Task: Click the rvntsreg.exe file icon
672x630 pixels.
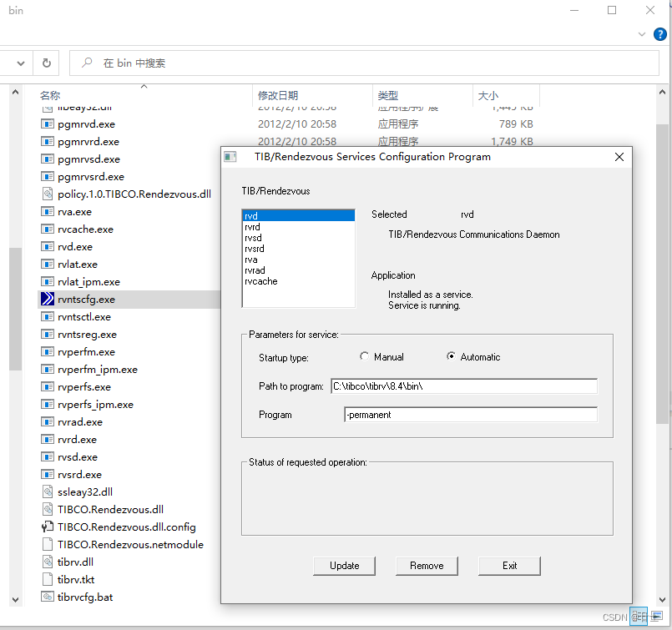Action: pos(47,335)
